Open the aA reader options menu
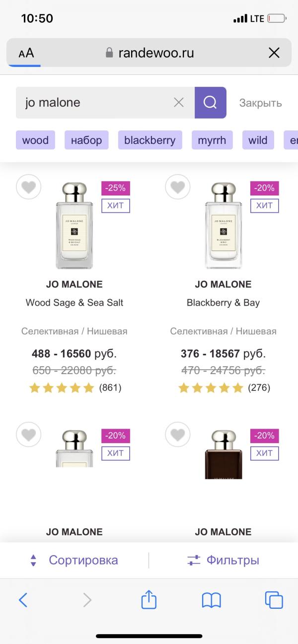298x644 pixels. click(26, 53)
